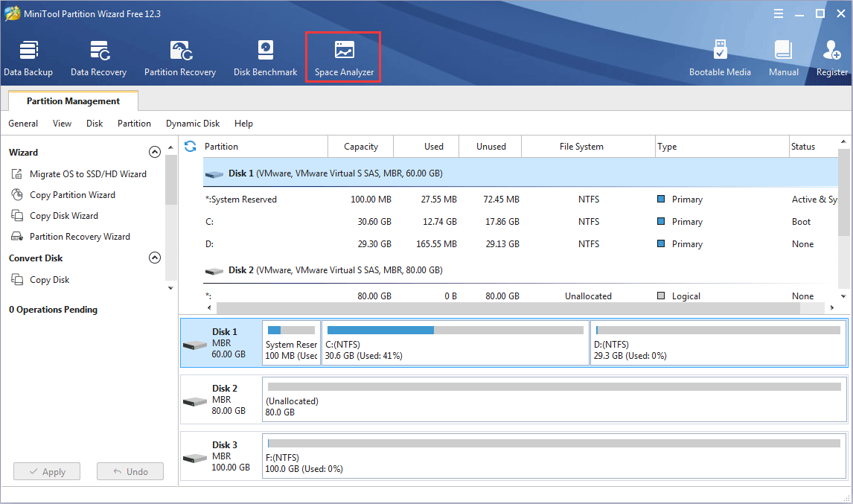Click the Copy Disk icon under Convert Disk
Image resolution: width=853 pixels, height=504 pixels.
[17, 280]
